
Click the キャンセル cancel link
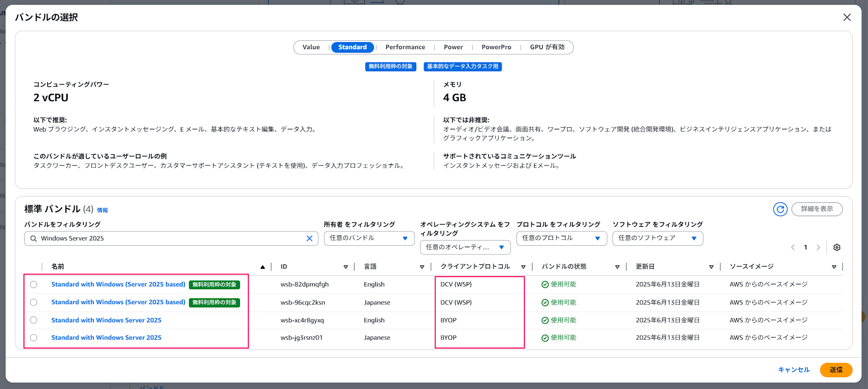coord(793,370)
